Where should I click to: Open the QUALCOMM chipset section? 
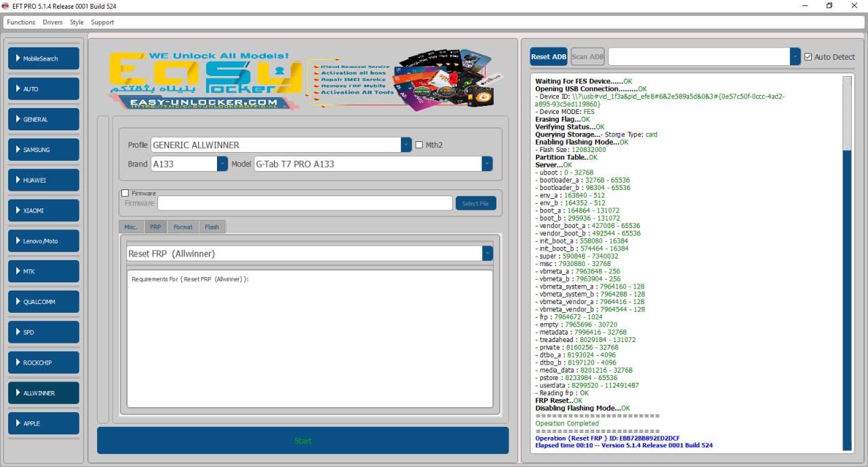click(x=43, y=302)
